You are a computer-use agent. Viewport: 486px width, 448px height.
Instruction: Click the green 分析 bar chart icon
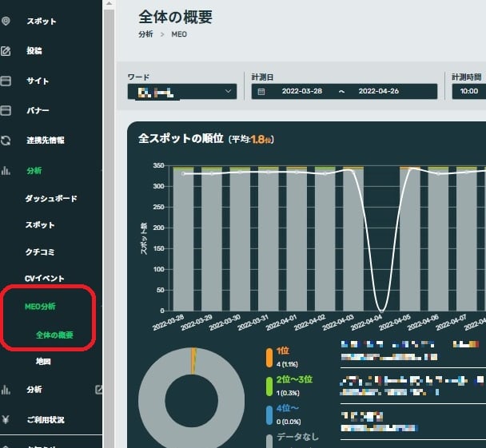[x=6, y=170]
